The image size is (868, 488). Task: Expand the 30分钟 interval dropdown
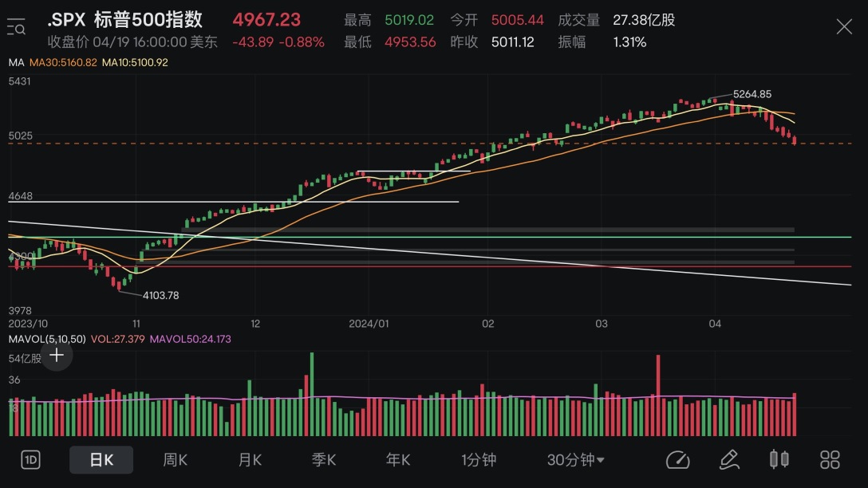[576, 460]
